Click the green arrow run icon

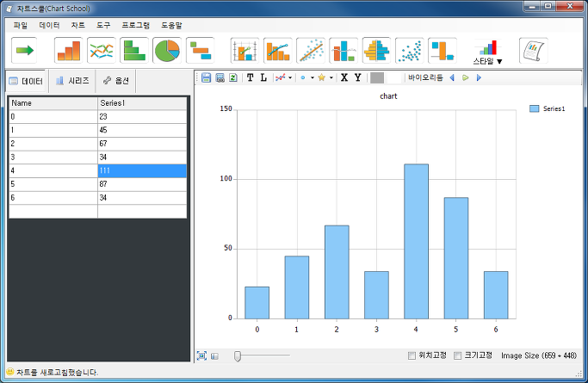(24, 50)
